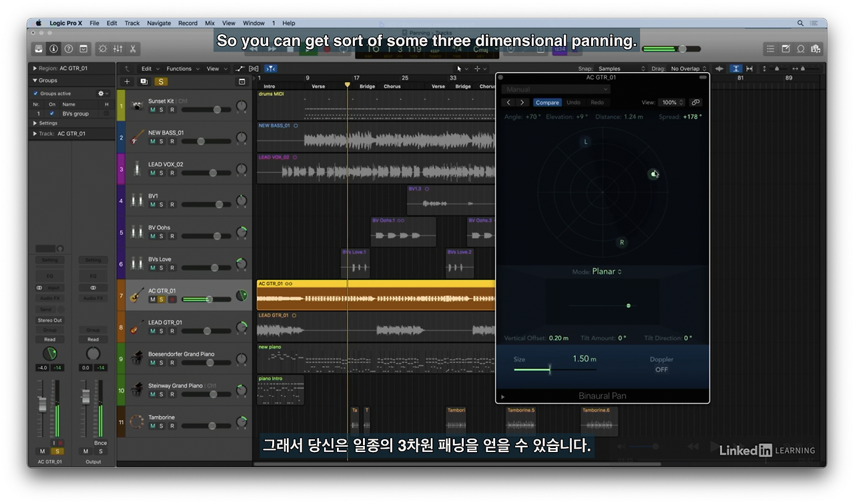854x504 pixels.
Task: Click the Sunset Kit drum icon
Action: [x=137, y=105]
